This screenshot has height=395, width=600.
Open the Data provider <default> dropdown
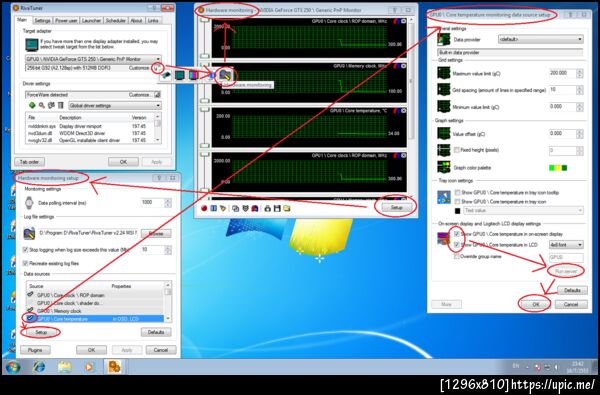[x=541, y=39]
